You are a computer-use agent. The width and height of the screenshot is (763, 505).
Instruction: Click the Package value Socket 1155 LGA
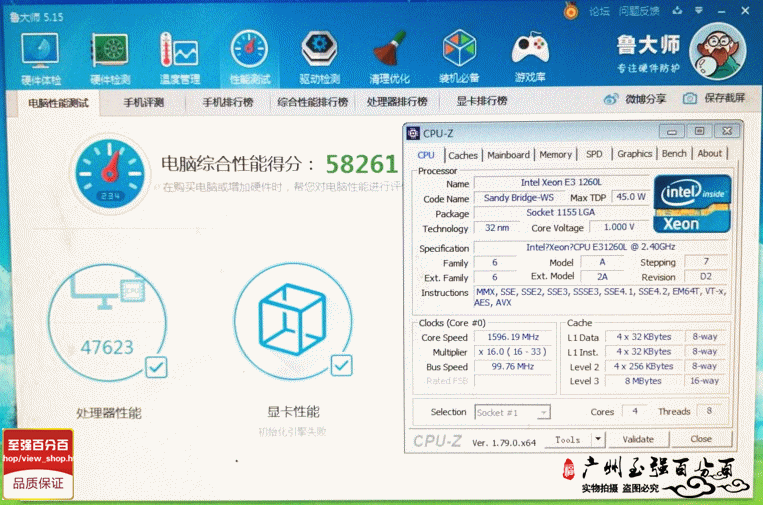click(561, 213)
